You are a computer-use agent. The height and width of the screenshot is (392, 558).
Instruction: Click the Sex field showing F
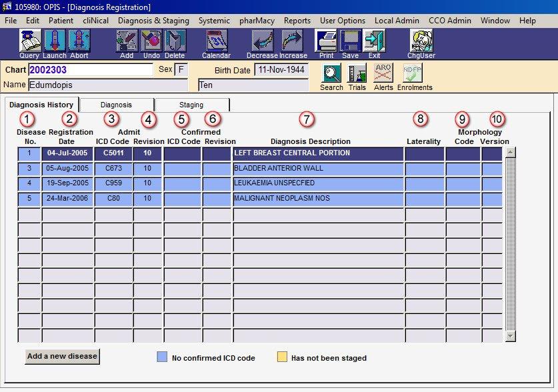coord(181,69)
